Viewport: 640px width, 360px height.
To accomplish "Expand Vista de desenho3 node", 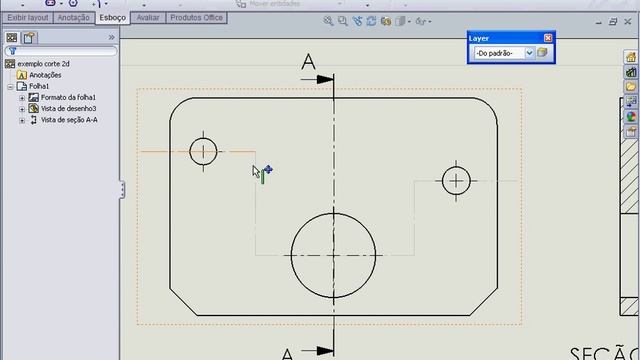I will pyautogui.click(x=22, y=109).
